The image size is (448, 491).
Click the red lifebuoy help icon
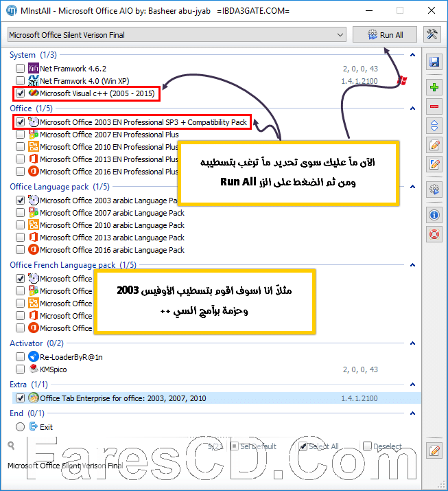pyautogui.click(x=434, y=234)
